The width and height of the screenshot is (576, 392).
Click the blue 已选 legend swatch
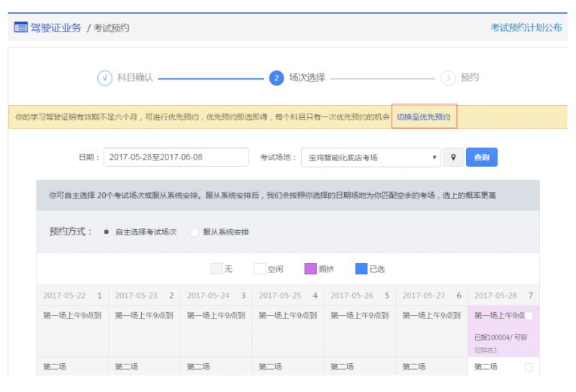(x=361, y=269)
